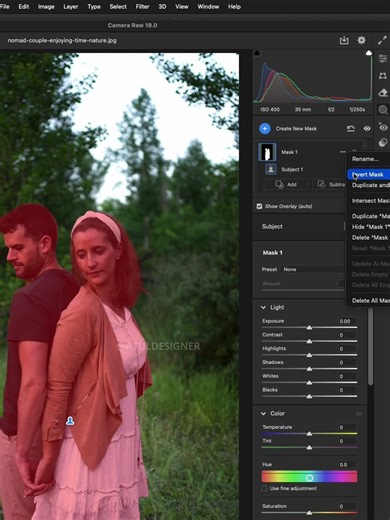Open the Select menu
390x520 pixels.
[118, 7]
